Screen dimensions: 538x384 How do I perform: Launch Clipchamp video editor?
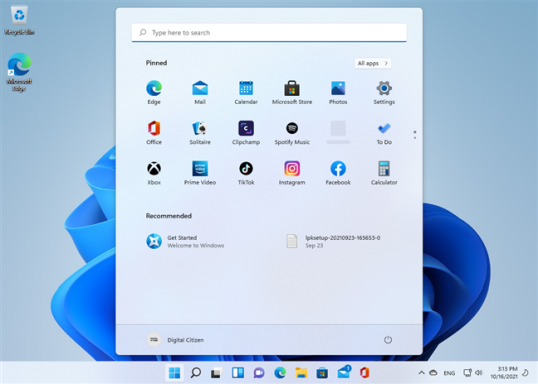[x=246, y=132]
